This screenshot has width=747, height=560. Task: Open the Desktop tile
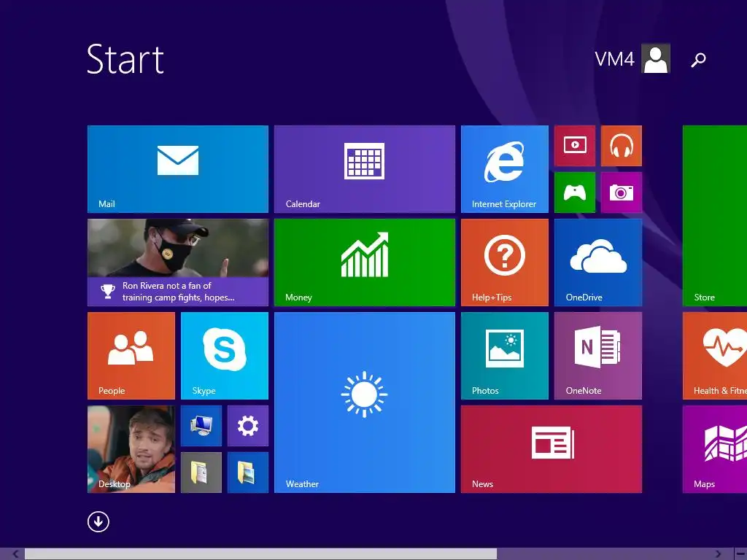(131, 449)
